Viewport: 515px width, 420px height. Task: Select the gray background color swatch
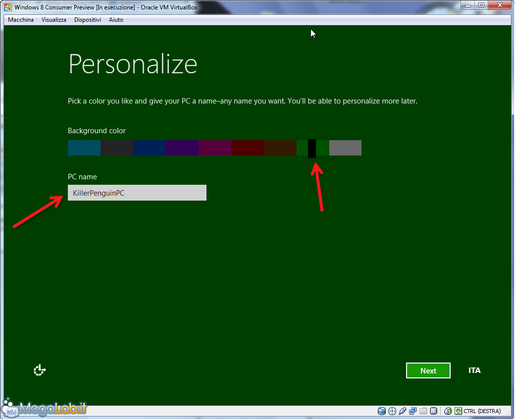(345, 148)
